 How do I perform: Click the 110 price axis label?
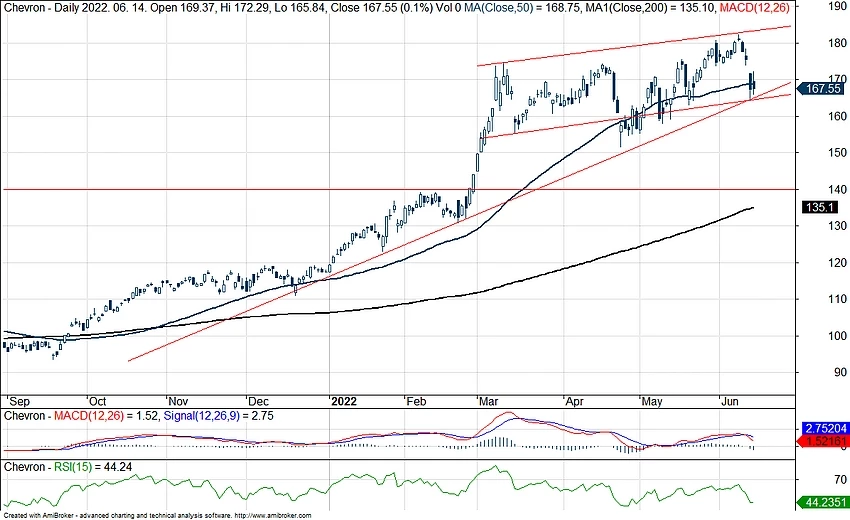[838, 299]
